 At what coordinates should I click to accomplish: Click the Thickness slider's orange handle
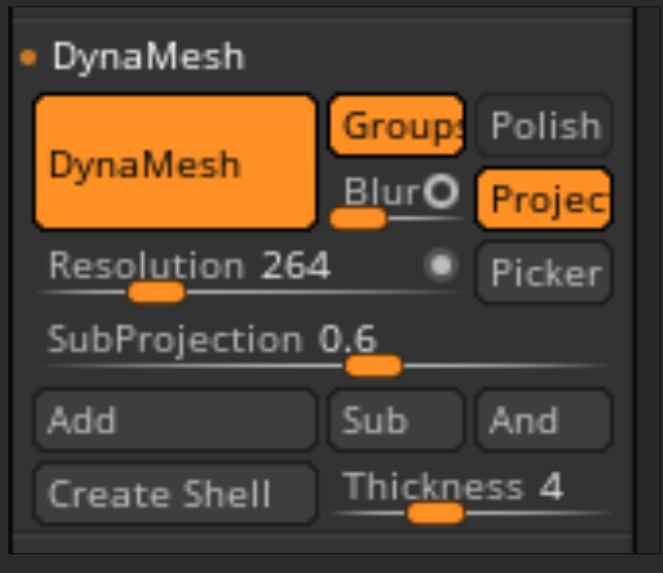pos(436,513)
